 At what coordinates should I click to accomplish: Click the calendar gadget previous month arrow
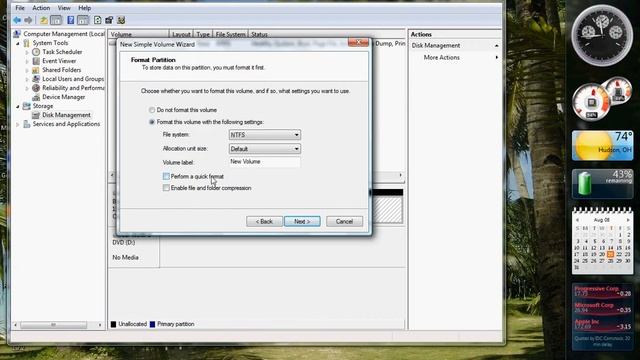coord(577,220)
